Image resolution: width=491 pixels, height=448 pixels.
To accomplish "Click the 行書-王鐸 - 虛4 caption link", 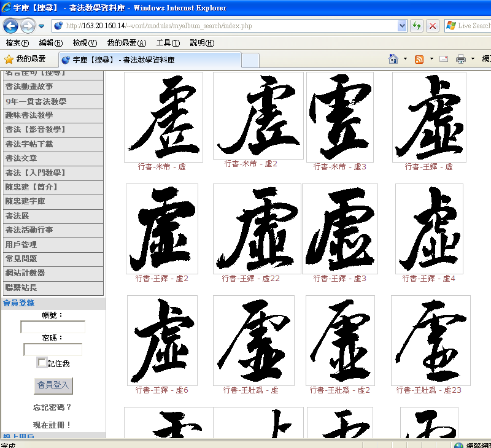I will click(428, 279).
